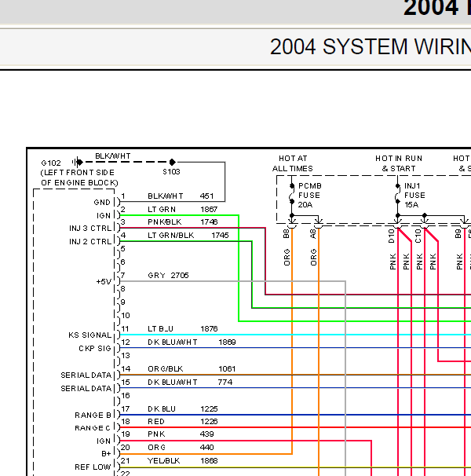Click the 'REF LOW' pin label
Screen dimensions: 471x476
click(x=93, y=467)
